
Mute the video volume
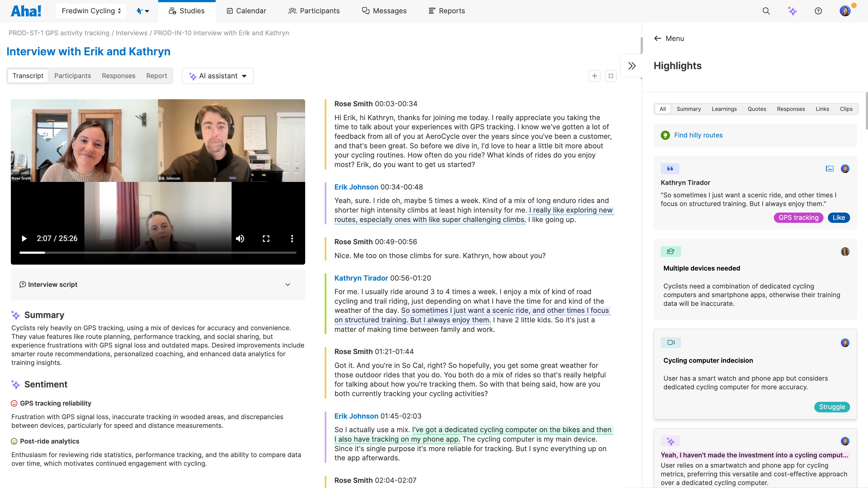coord(240,239)
